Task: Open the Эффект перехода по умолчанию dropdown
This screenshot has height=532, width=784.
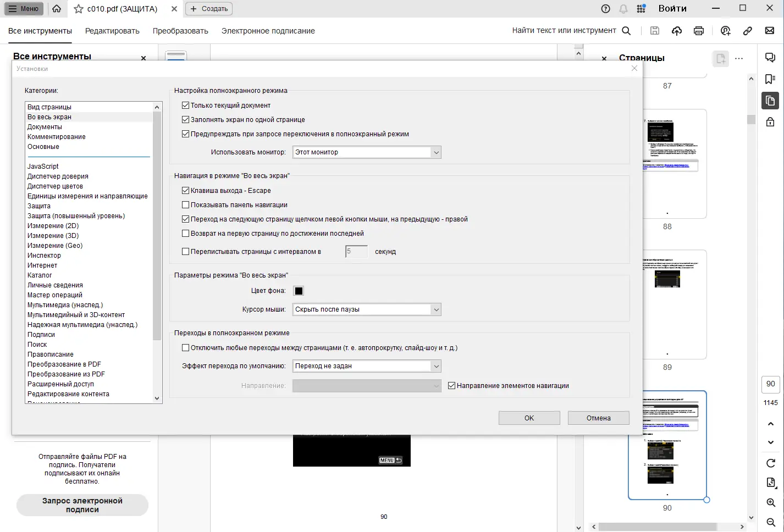Action: [x=437, y=366]
